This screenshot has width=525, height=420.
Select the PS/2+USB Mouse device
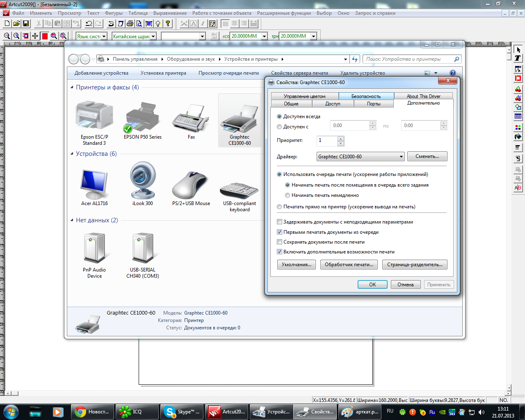[191, 187]
